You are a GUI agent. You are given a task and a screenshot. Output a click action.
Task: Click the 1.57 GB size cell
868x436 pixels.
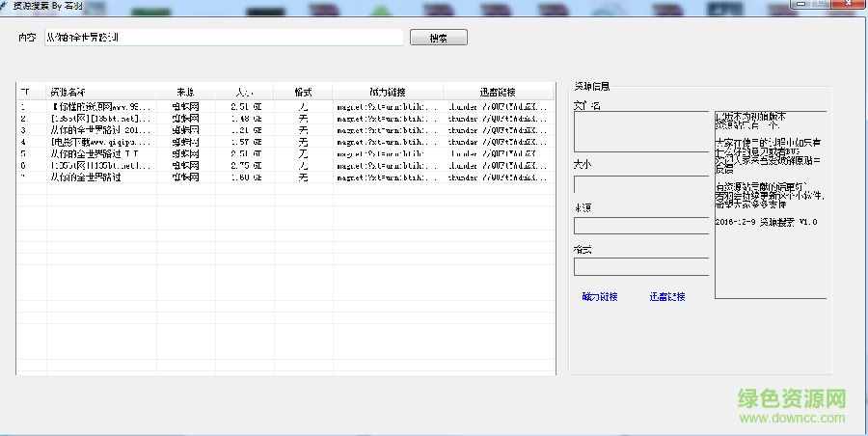point(244,142)
